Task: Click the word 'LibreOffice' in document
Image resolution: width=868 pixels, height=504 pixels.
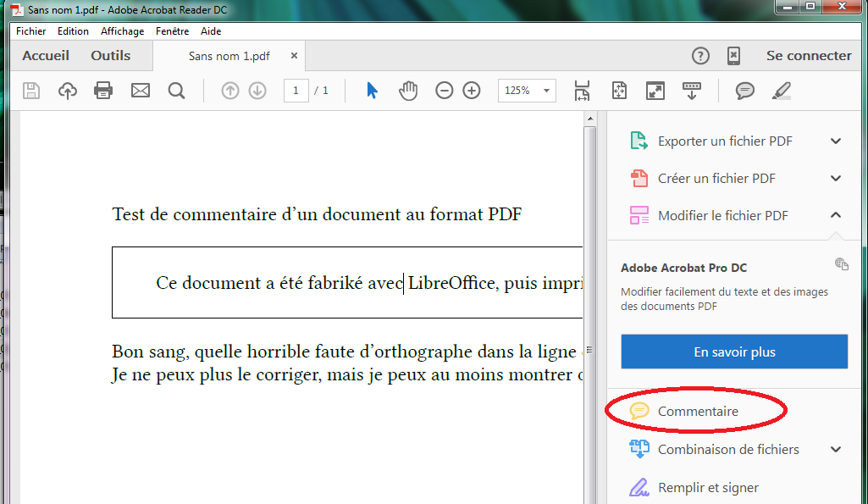Action: tap(451, 282)
